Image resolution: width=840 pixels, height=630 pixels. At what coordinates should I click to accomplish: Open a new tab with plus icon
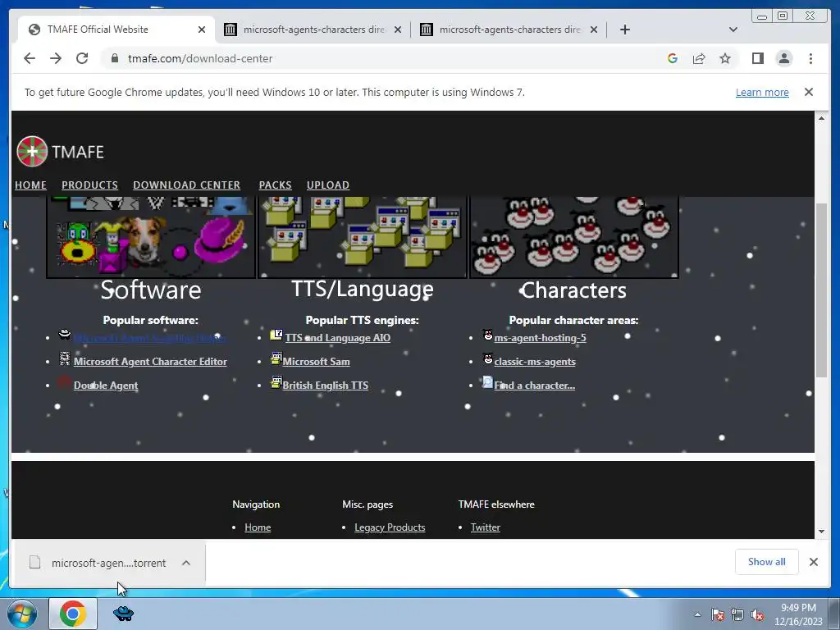[624, 30]
